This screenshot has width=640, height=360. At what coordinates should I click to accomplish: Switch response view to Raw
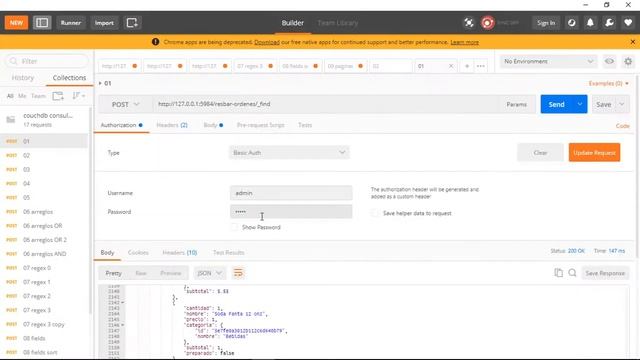141,273
